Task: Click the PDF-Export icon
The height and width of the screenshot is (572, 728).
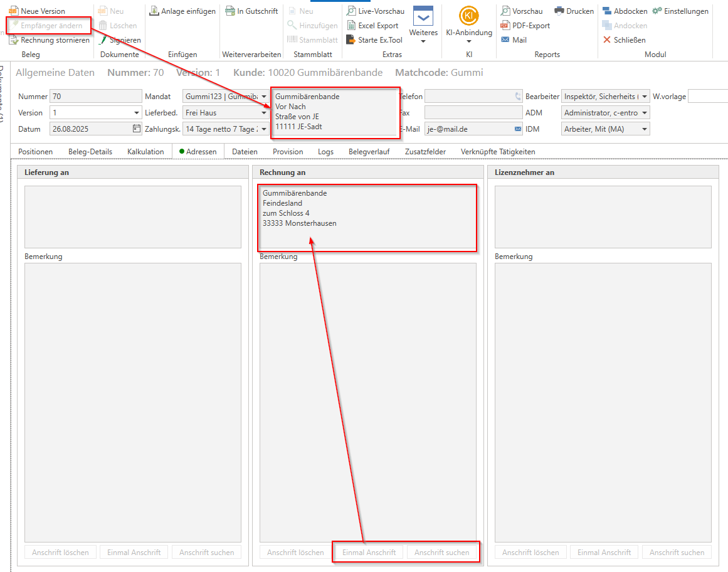Action: 505,26
